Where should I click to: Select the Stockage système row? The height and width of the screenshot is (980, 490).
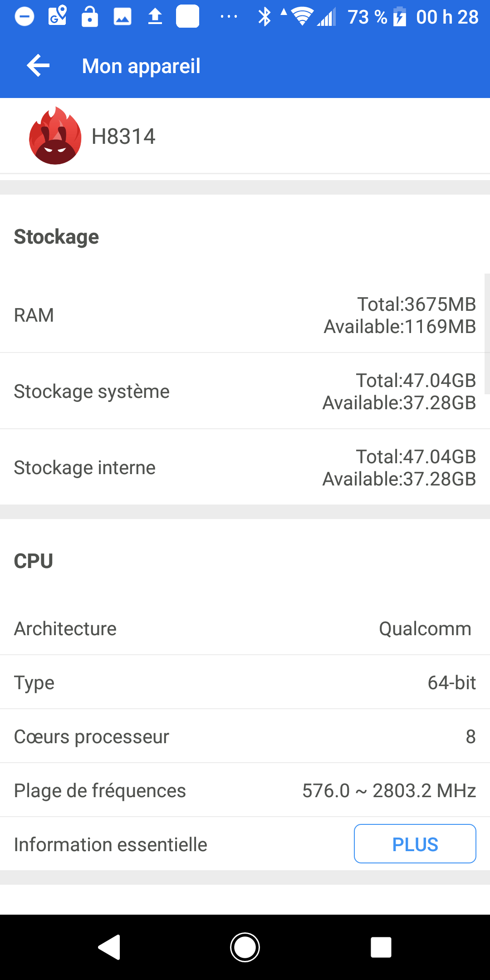tap(245, 391)
